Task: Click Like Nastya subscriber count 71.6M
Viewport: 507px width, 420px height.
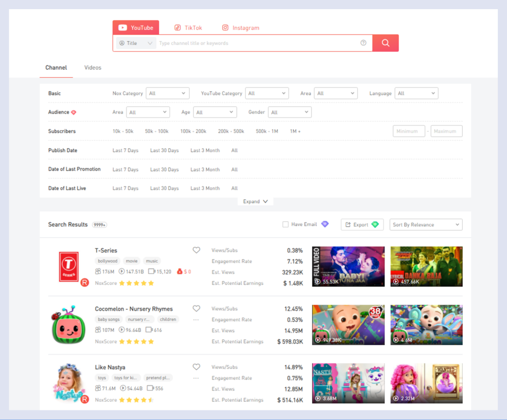Action: (x=105, y=388)
